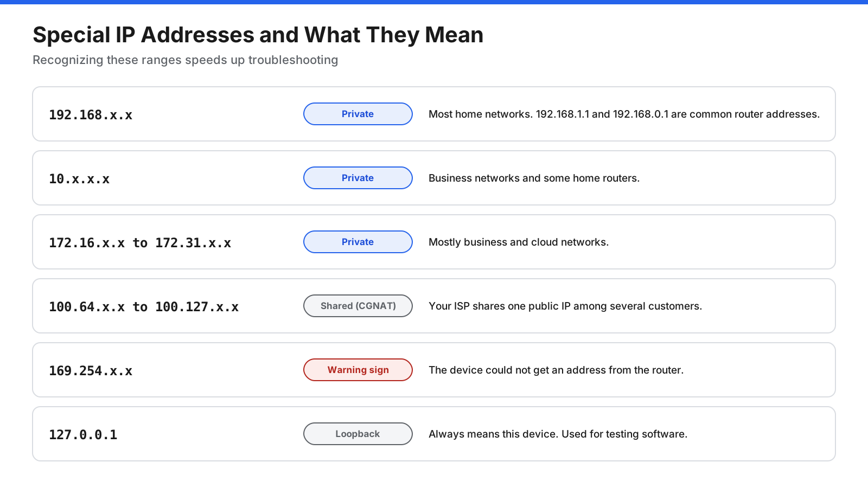Screen dimensions: 868x488
Task: Click the 'Most home networks' description
Action: coord(624,114)
